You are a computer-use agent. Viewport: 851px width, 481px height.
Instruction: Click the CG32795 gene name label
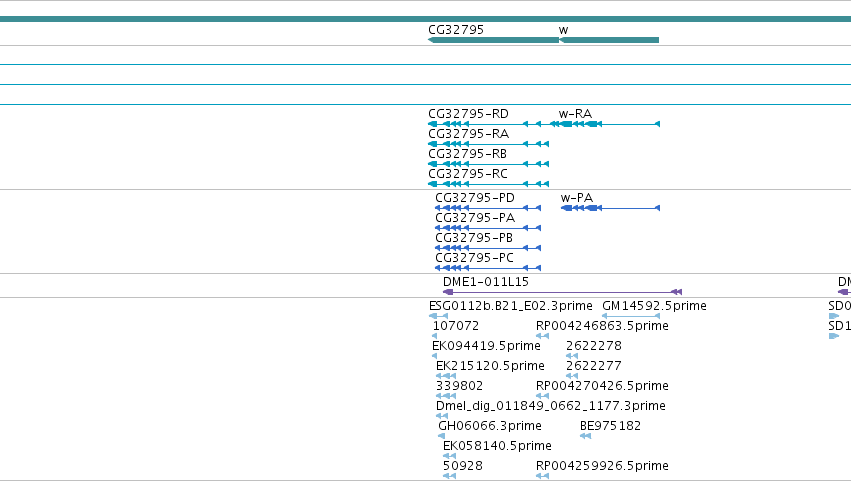click(x=456, y=30)
